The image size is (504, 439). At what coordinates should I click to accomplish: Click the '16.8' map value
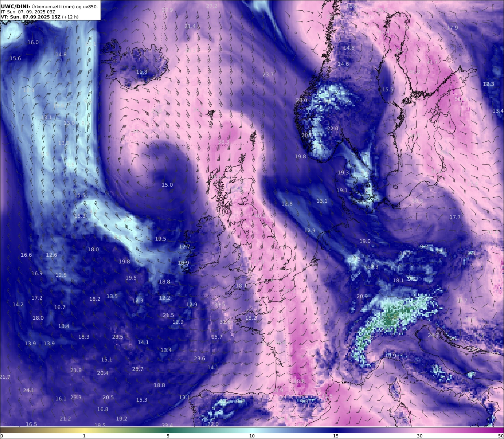(x=103, y=409)
